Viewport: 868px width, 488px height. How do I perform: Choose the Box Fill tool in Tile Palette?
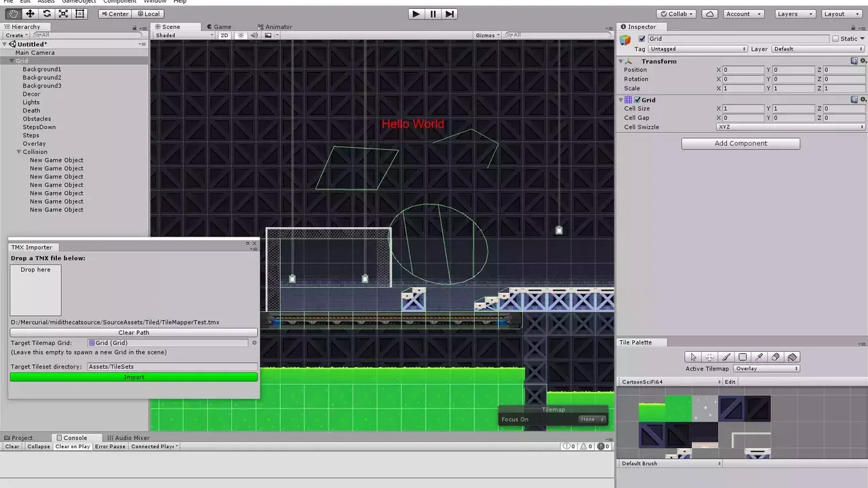[743, 357]
